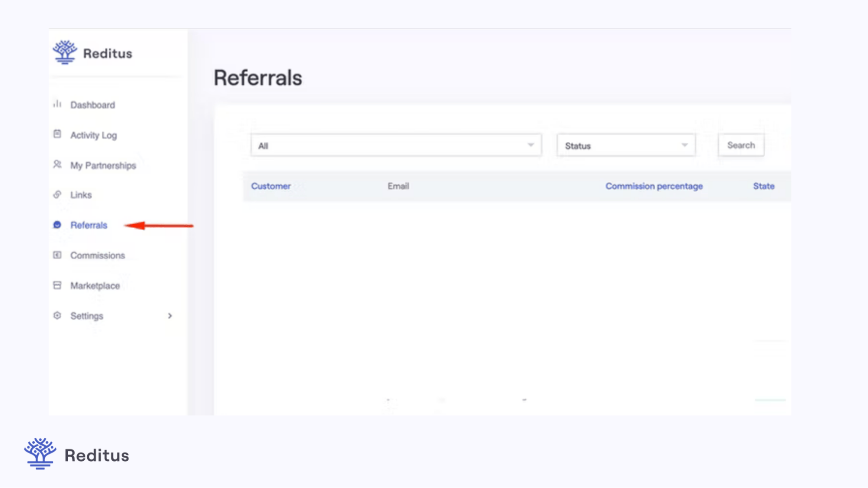Click the Activity Log clipboard icon

(x=57, y=134)
